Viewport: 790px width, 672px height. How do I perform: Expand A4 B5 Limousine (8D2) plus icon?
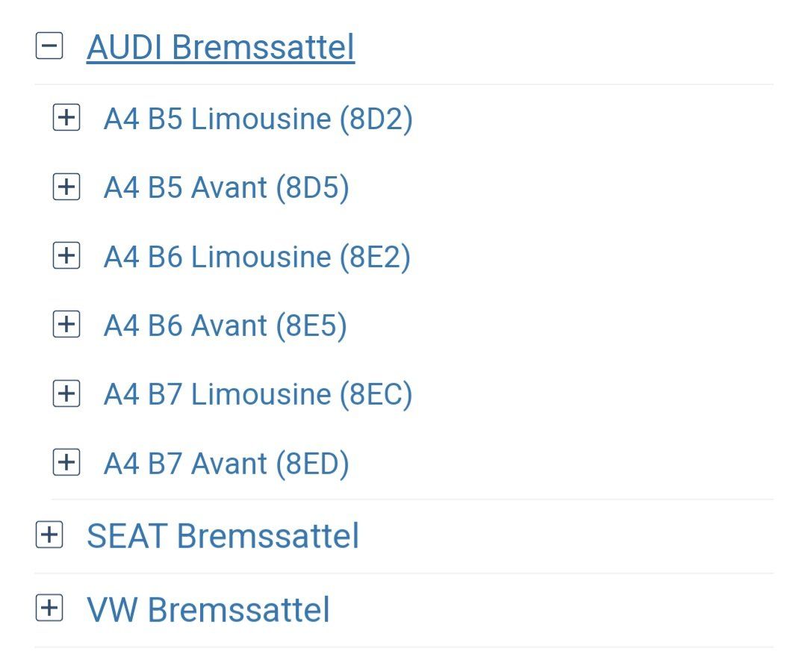pyautogui.click(x=66, y=118)
